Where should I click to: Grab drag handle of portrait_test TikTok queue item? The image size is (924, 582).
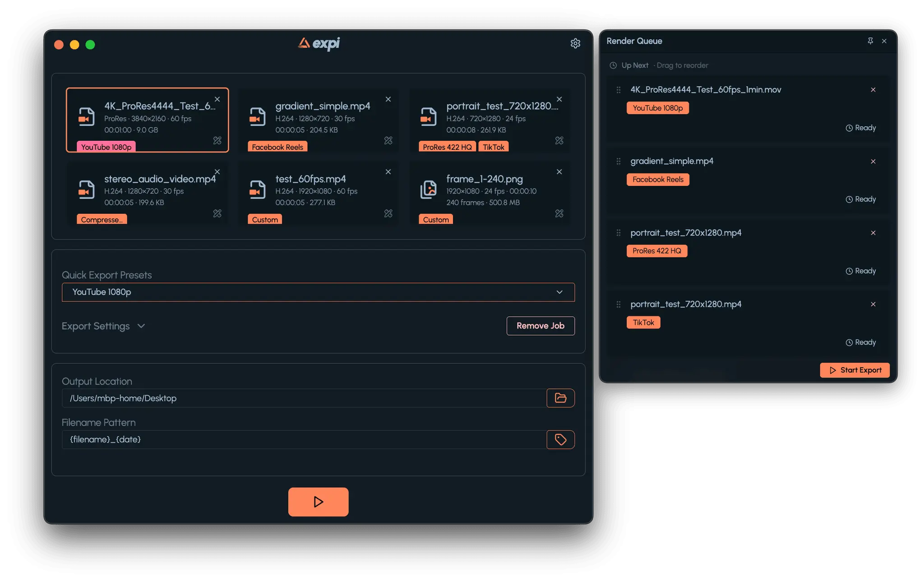619,305
